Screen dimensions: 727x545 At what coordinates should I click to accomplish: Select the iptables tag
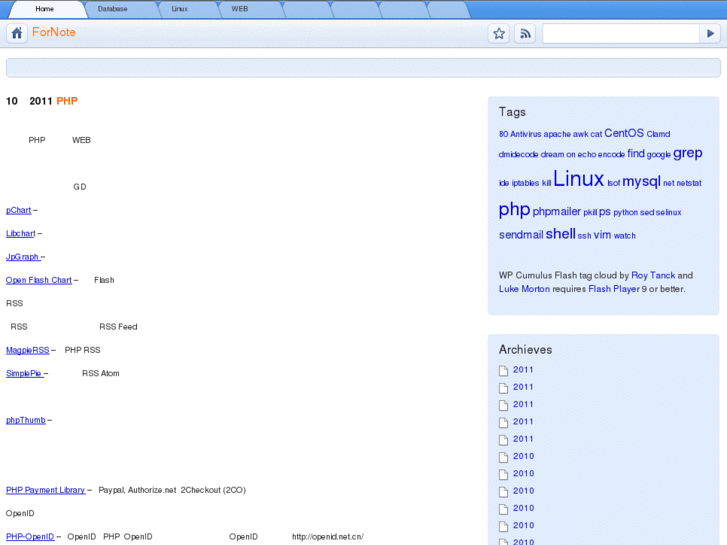coord(525,183)
